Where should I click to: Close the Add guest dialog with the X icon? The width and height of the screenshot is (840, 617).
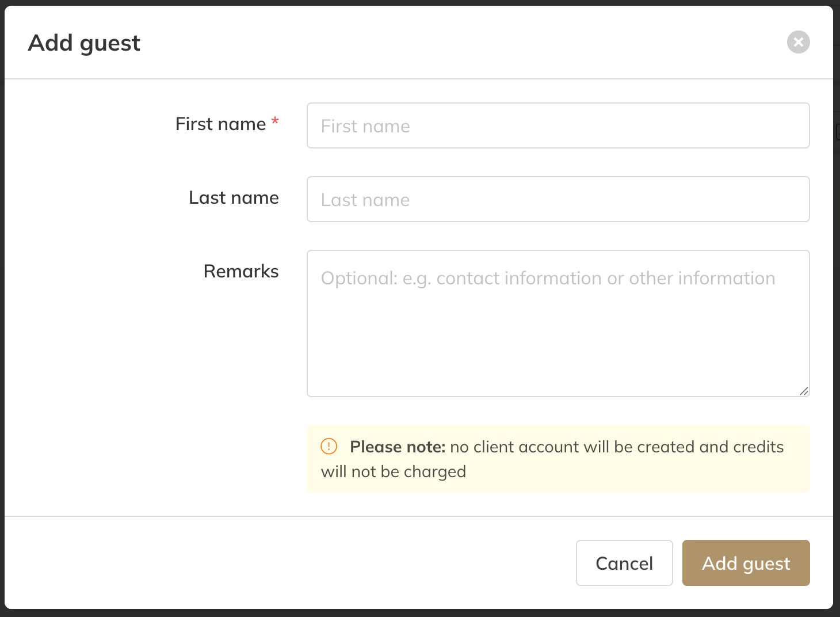click(x=798, y=42)
